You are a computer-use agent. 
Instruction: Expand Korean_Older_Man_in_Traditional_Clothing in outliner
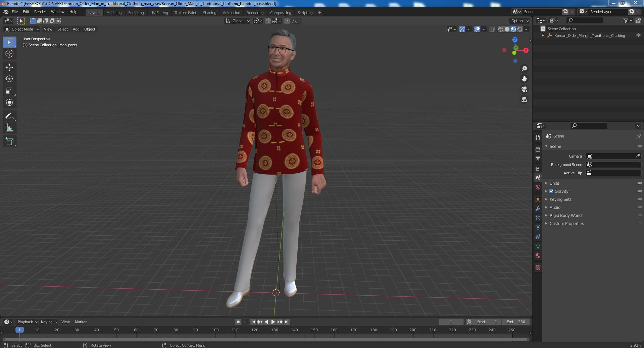[543, 36]
